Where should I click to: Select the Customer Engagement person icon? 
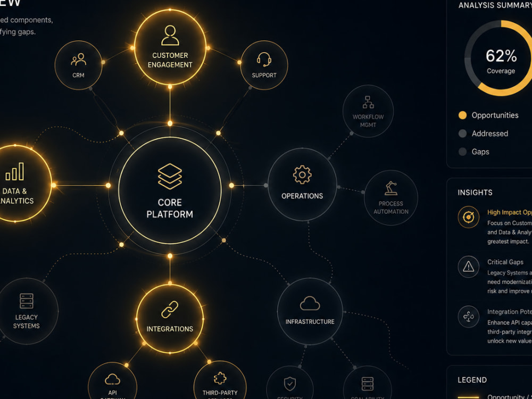pyautogui.click(x=170, y=35)
